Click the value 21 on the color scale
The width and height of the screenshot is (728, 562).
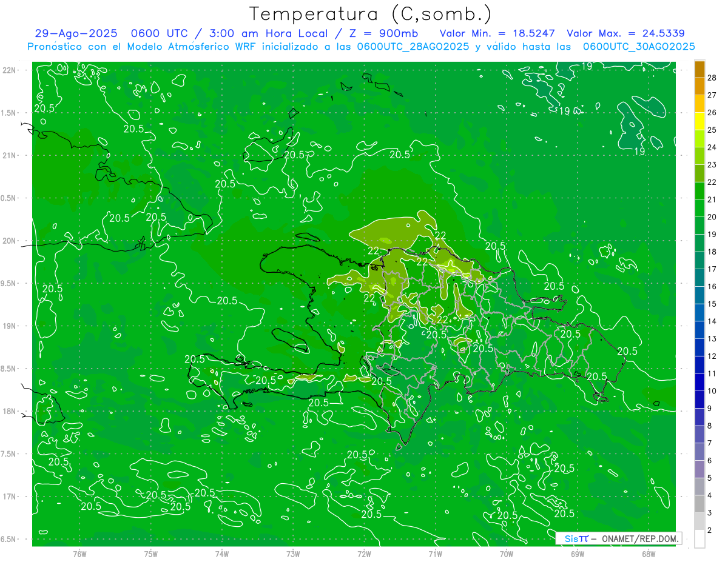[x=712, y=199]
